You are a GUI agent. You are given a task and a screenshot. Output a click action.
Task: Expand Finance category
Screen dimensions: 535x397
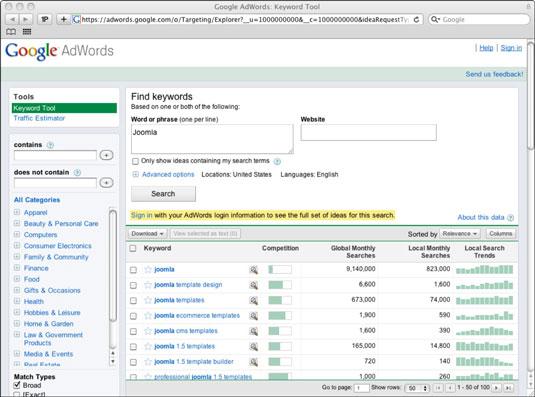(17, 268)
